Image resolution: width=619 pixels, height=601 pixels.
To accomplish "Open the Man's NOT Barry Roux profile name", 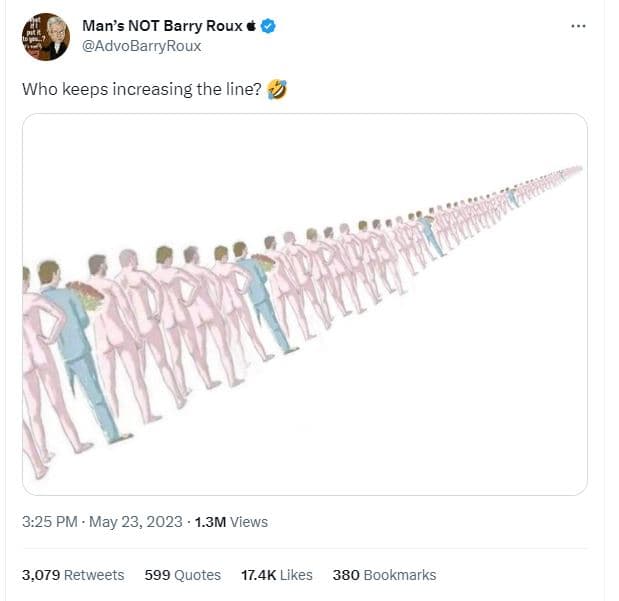I will pos(162,27).
